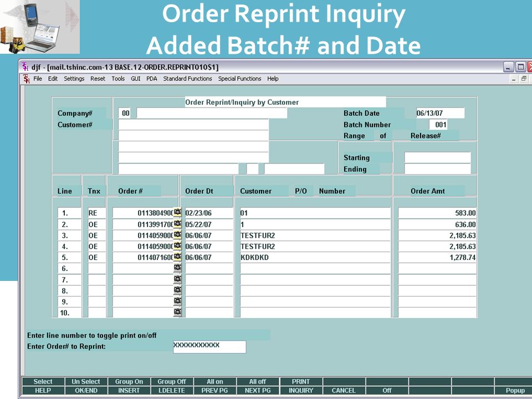Click the camera icon on line 8
This screenshot has height=399, width=532.
pos(177,290)
